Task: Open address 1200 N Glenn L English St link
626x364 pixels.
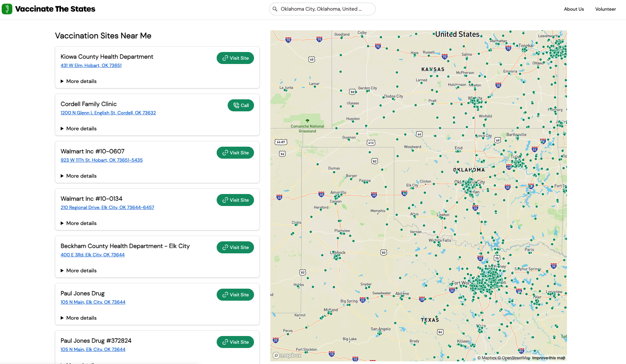Action: coord(108,113)
